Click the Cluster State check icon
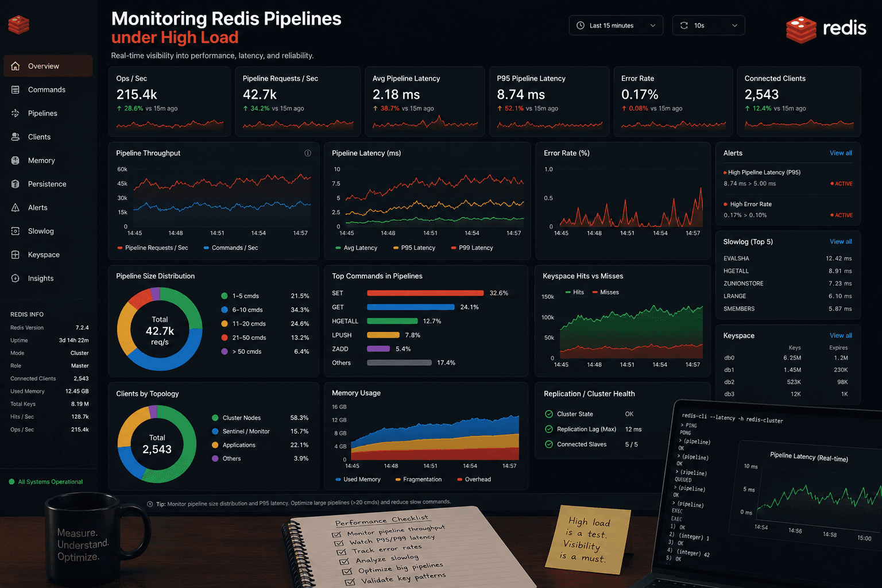This screenshot has width=882, height=588. pos(549,414)
